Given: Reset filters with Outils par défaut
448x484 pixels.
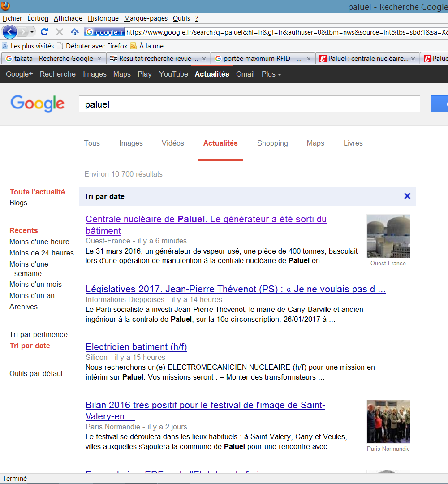Looking at the screenshot, I should point(36,373).
